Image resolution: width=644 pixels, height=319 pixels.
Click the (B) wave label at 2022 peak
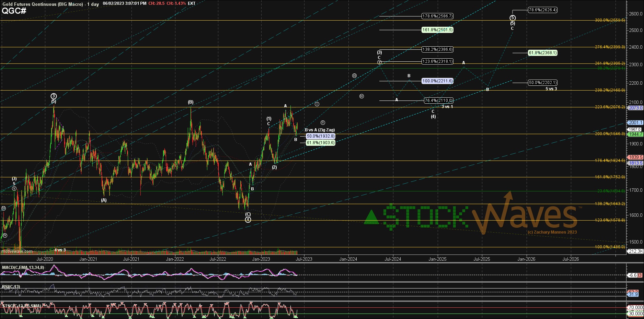click(191, 102)
